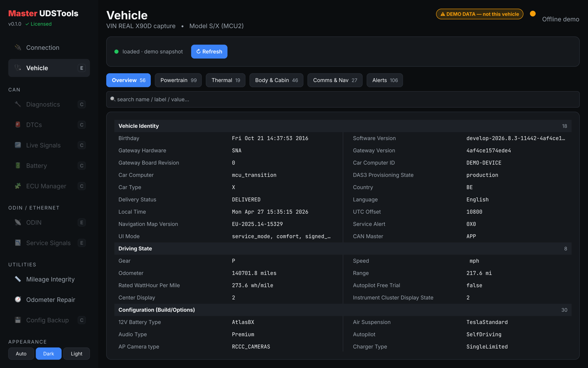Click the orange offline status dot
Viewport: 588px width, 368px height.
pos(533,14)
